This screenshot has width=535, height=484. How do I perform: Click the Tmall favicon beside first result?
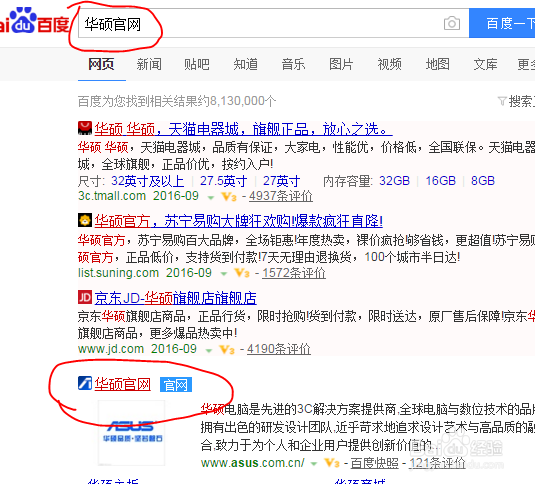tap(85, 128)
